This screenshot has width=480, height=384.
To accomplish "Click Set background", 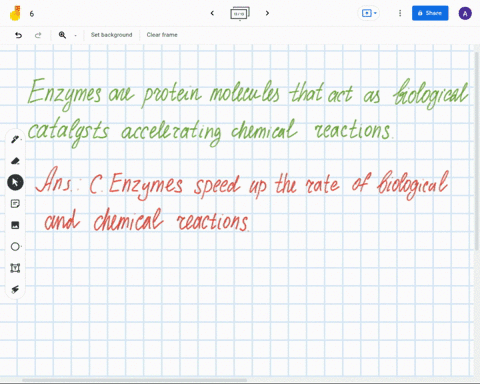I will pyautogui.click(x=111, y=35).
